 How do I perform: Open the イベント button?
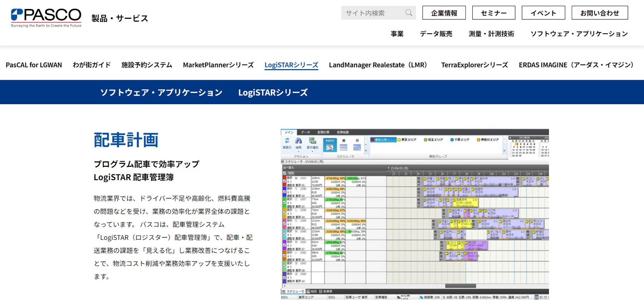543,13
